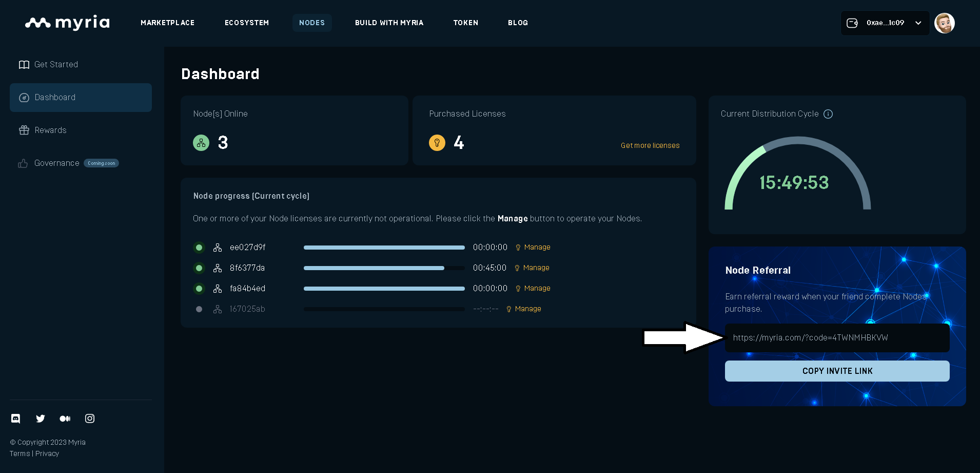
Task: Select the NODES tab
Action: [312, 23]
